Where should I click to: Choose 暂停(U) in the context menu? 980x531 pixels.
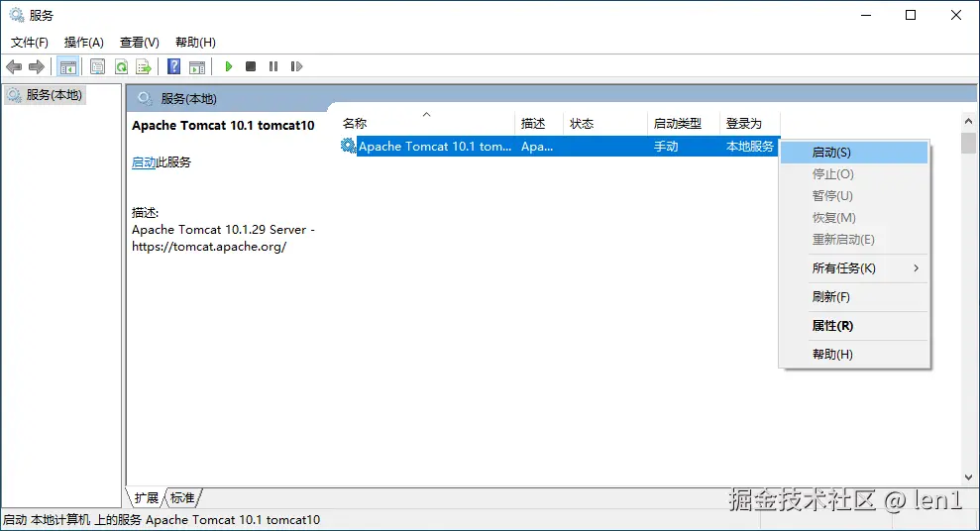(854, 196)
